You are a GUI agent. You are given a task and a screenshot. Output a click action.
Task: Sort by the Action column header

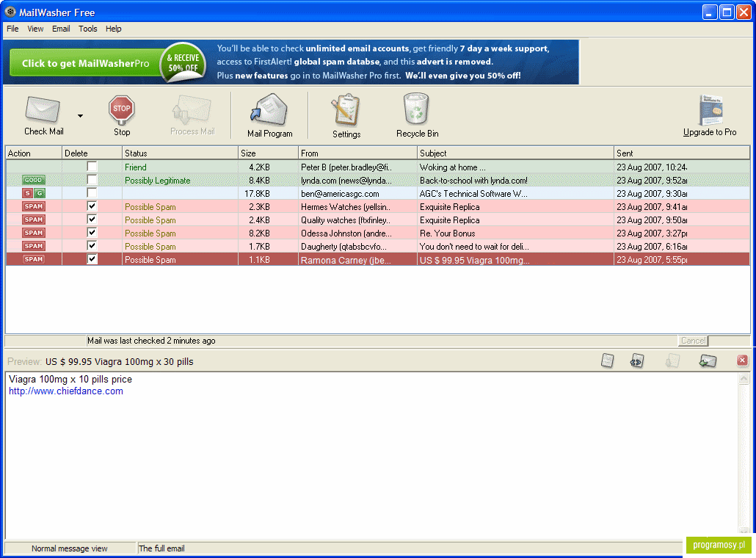[34, 153]
